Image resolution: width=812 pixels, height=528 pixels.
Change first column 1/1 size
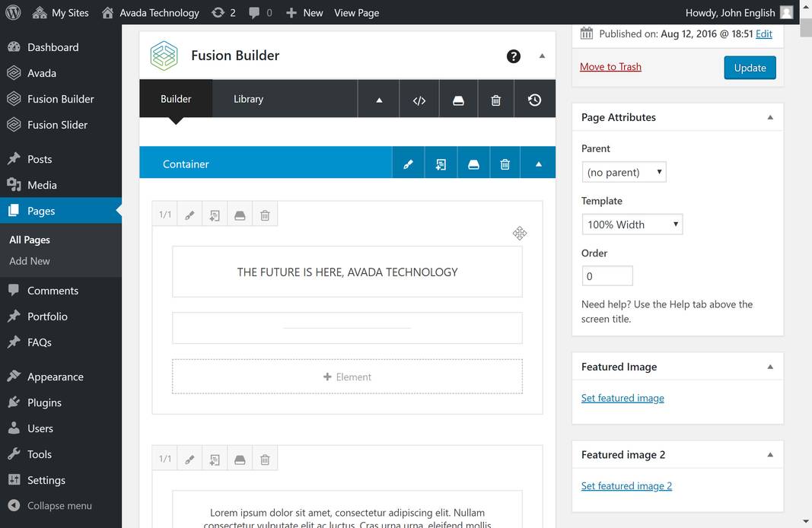coord(164,215)
